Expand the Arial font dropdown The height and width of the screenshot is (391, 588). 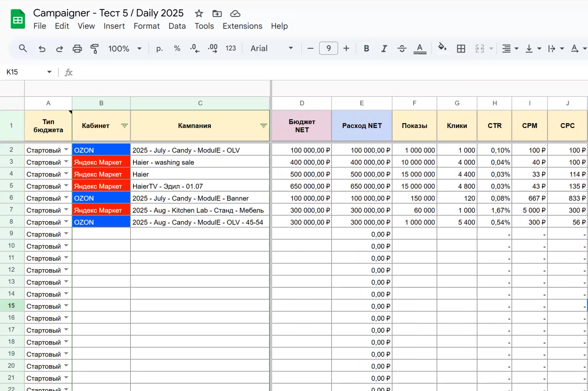pyautogui.click(x=272, y=48)
